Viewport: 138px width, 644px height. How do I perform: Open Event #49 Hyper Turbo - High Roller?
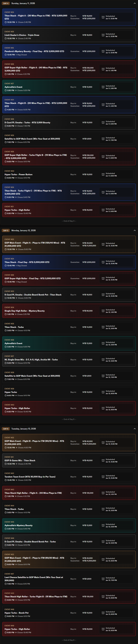17,629
